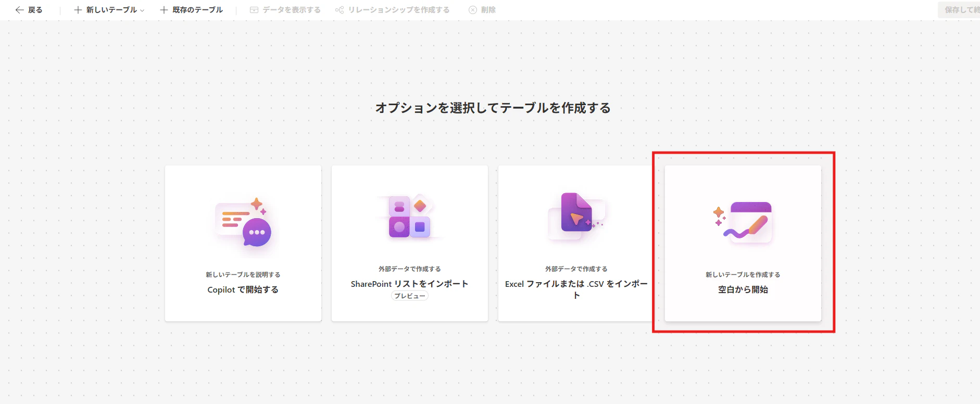Click the plus icon beside 既存のテーブル
This screenshot has height=404, width=980.
[x=164, y=10]
